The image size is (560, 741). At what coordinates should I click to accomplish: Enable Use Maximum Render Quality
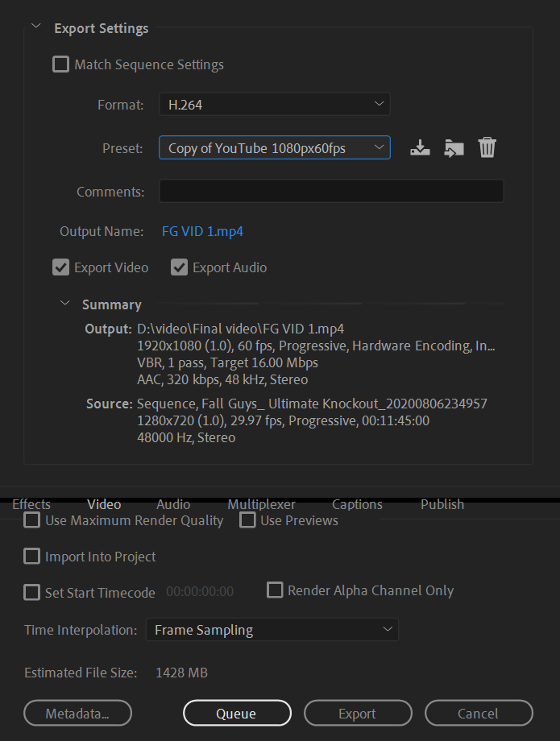(x=31, y=520)
